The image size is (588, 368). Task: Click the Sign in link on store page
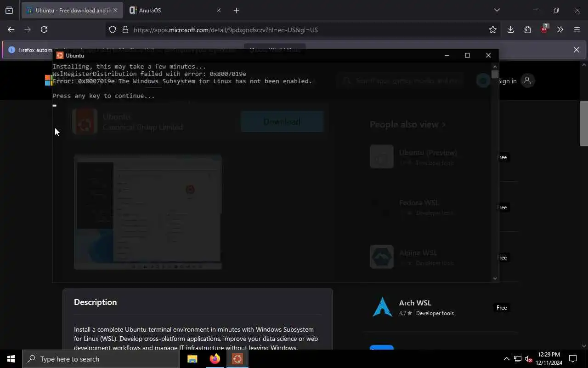pyautogui.click(x=507, y=81)
